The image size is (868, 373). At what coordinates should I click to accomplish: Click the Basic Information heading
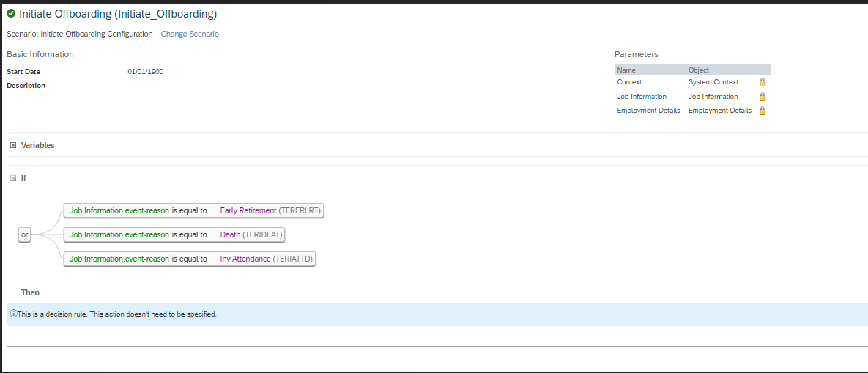(40, 54)
